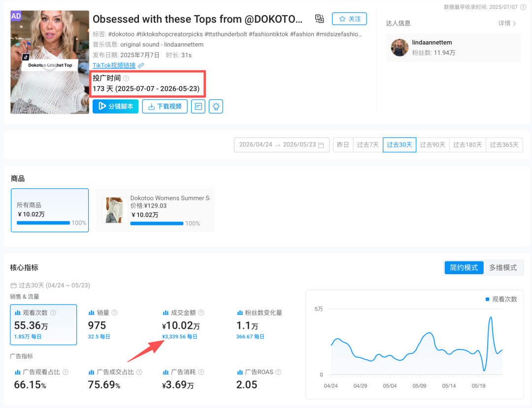Click the translate title icon
This screenshot has width=532, height=408.
319,19
